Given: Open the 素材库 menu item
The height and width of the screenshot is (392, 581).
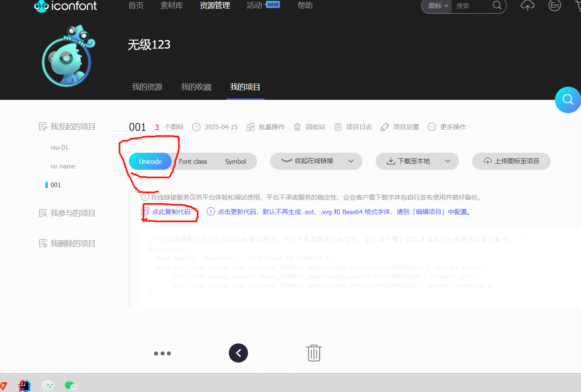Looking at the screenshot, I should (172, 6).
